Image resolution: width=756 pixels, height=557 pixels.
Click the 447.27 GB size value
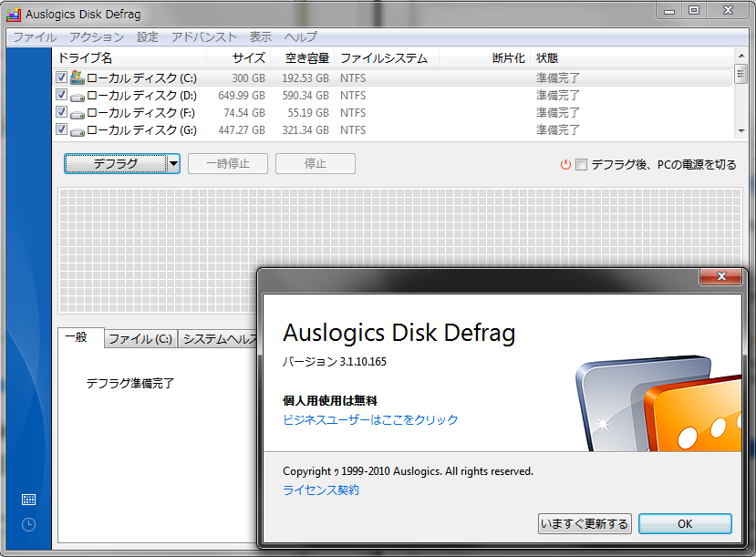[242, 130]
